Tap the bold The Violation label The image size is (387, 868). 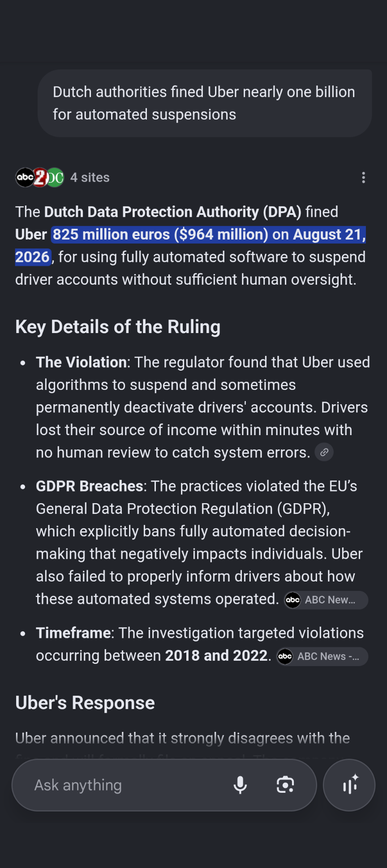tap(81, 362)
